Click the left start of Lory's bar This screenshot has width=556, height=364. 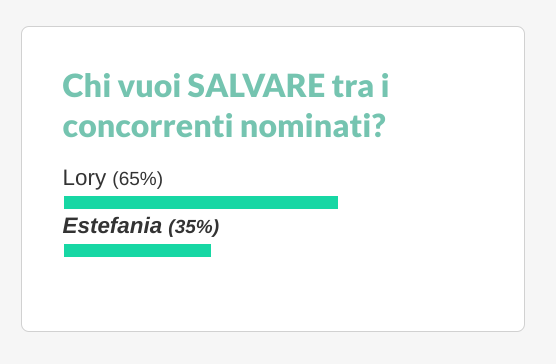[x=67, y=202]
